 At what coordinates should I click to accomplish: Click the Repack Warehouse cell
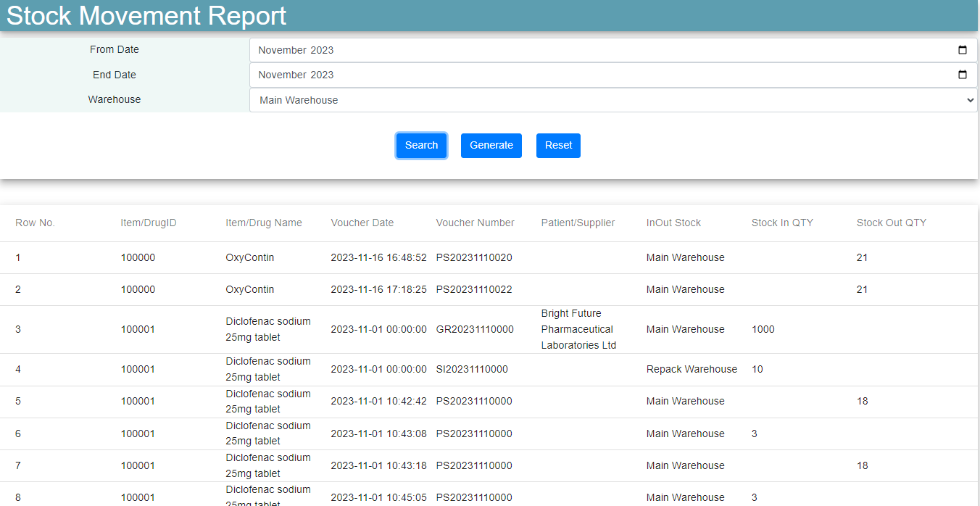tap(692, 369)
